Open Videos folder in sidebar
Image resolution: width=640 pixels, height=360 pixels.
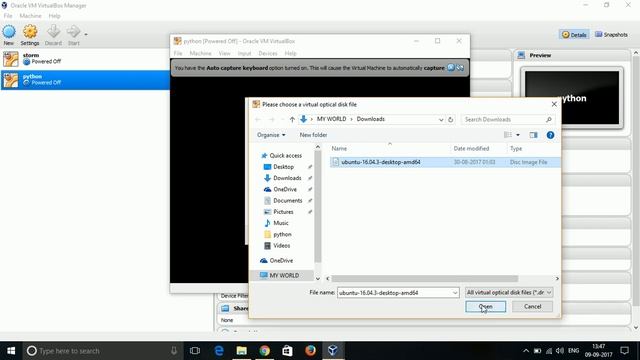(281, 245)
